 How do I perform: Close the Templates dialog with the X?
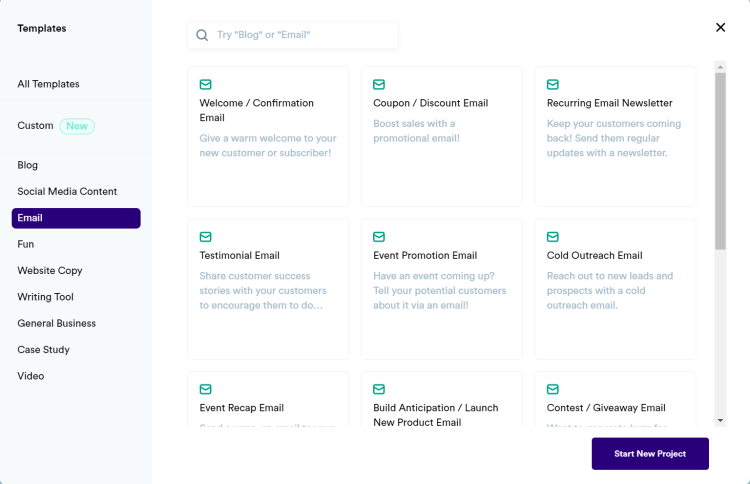[x=720, y=27]
